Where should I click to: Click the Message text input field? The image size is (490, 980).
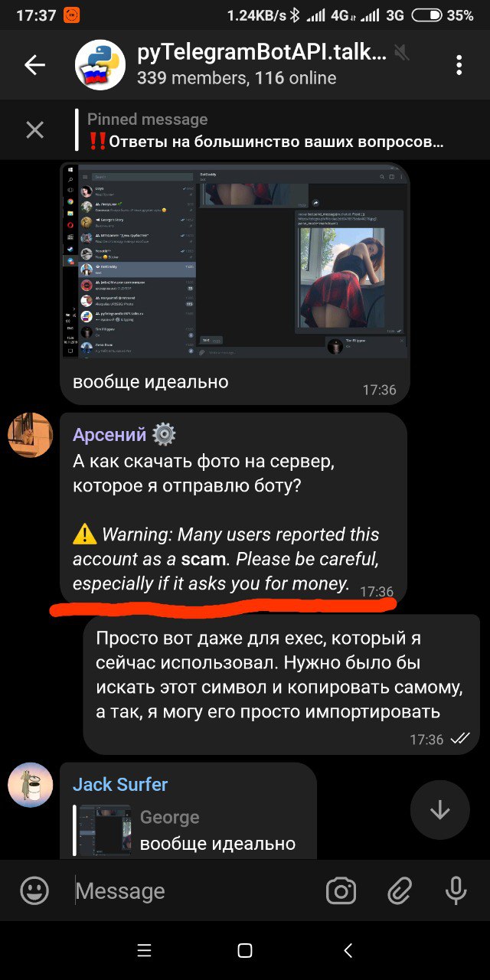click(191, 890)
